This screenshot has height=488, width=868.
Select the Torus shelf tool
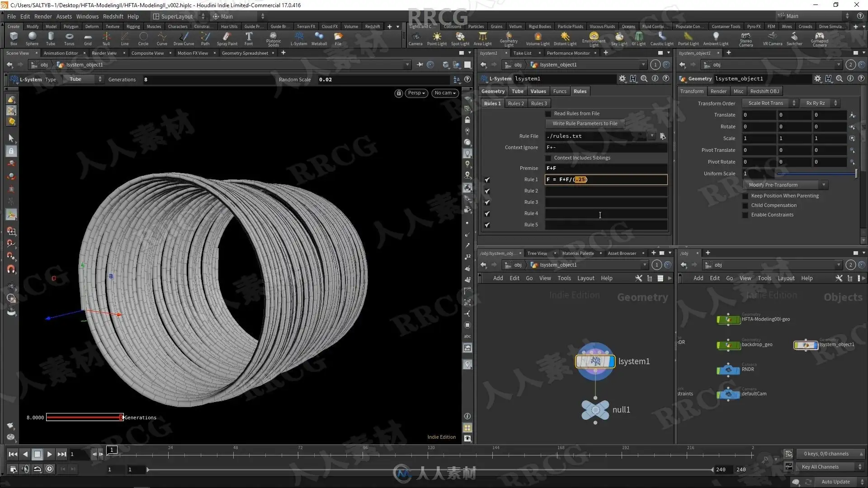coord(69,38)
